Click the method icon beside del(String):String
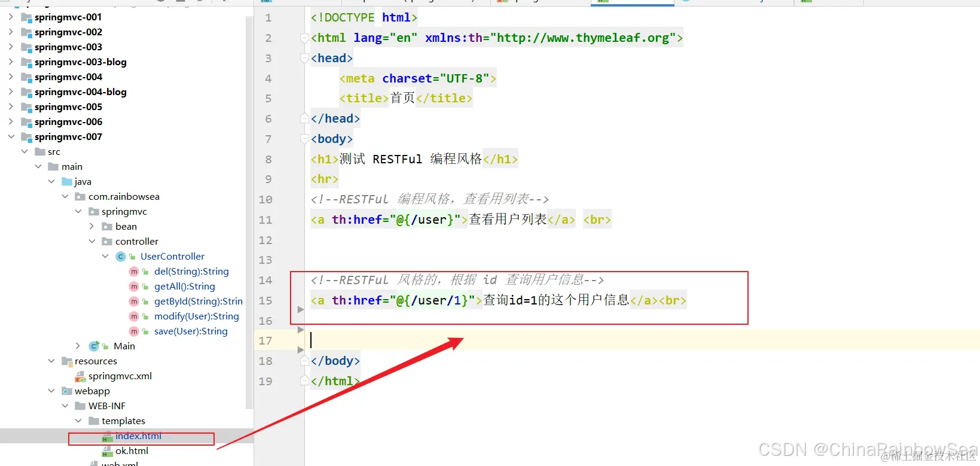The height and width of the screenshot is (466, 980). (x=134, y=271)
